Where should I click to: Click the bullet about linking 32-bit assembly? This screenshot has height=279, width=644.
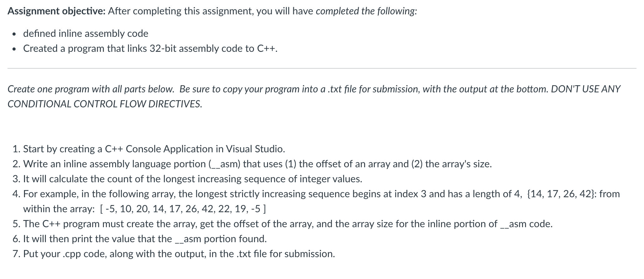(x=150, y=49)
